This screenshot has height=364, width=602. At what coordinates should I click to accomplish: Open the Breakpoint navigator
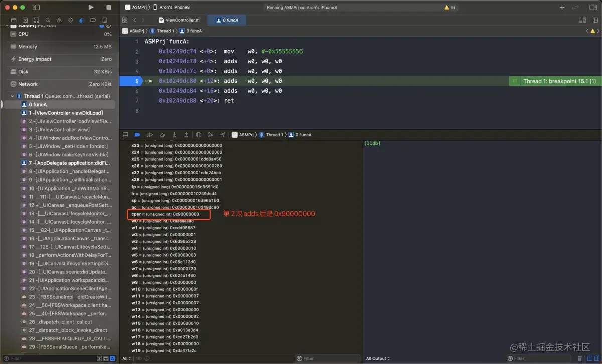[x=93, y=20]
